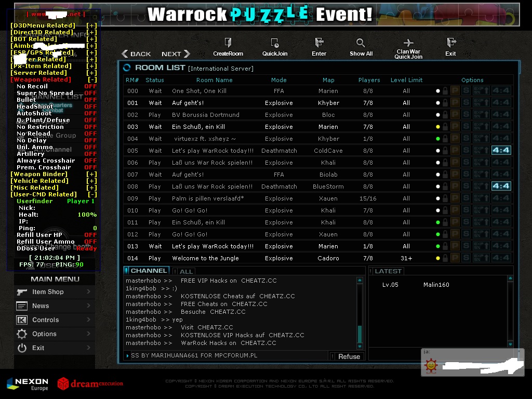Image resolution: width=532 pixels, height=399 pixels.
Task: Click the Show All magnifier icon
Action: click(x=361, y=43)
